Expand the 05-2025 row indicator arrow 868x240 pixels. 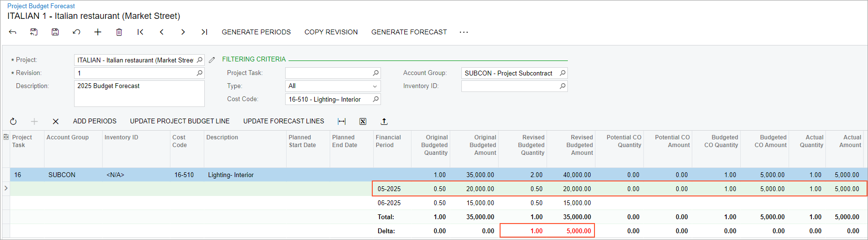click(6, 188)
